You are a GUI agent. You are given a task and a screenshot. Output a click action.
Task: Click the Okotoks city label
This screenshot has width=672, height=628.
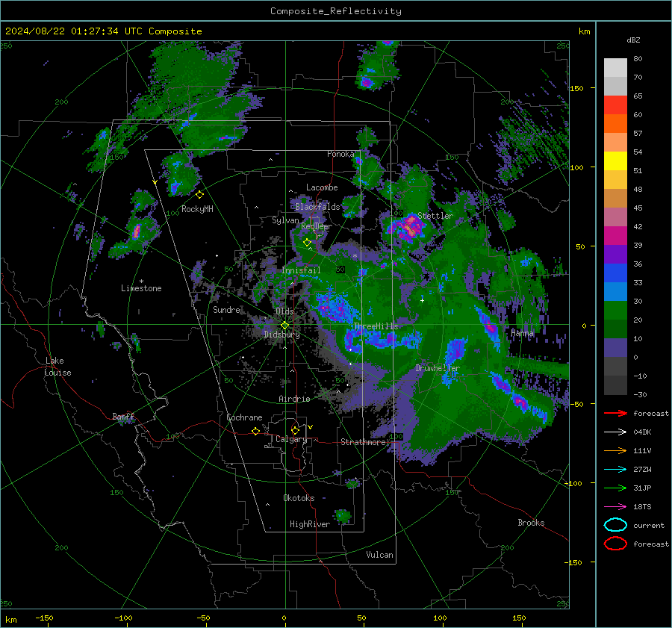click(299, 498)
